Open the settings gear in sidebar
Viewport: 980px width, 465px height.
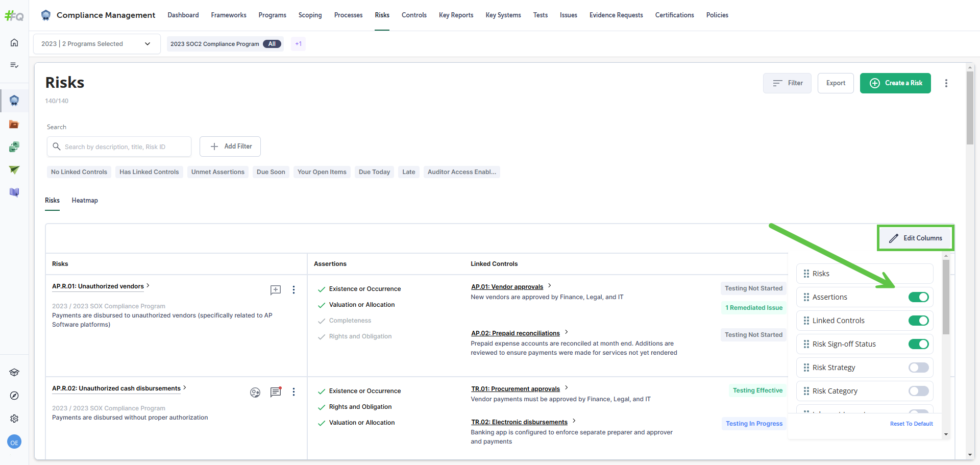point(14,419)
